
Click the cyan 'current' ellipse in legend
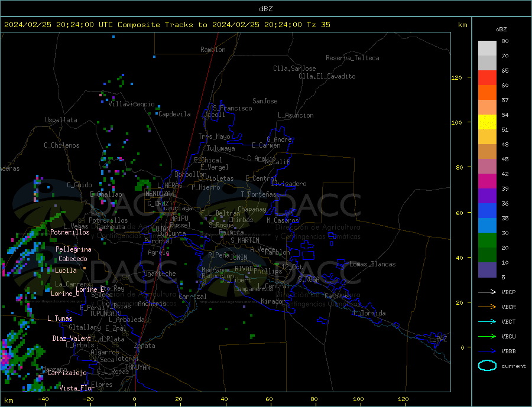point(487,366)
